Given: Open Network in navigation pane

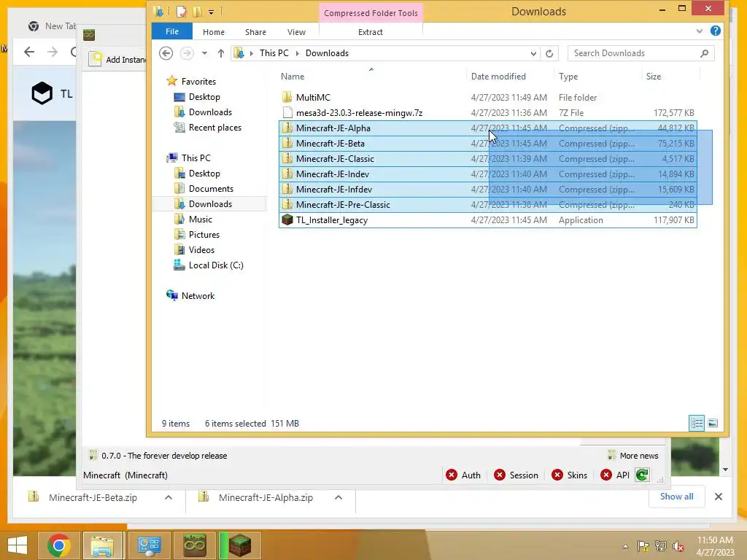Looking at the screenshot, I should tap(198, 296).
